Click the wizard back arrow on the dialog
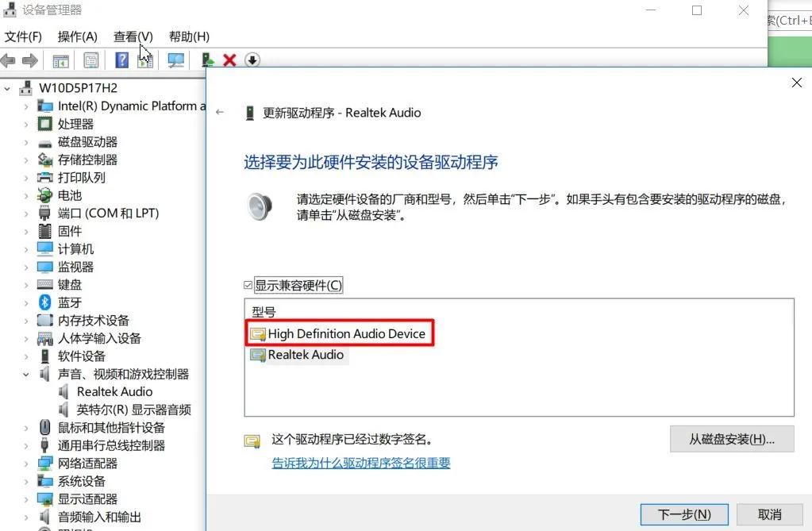The image size is (812, 531). [x=220, y=113]
